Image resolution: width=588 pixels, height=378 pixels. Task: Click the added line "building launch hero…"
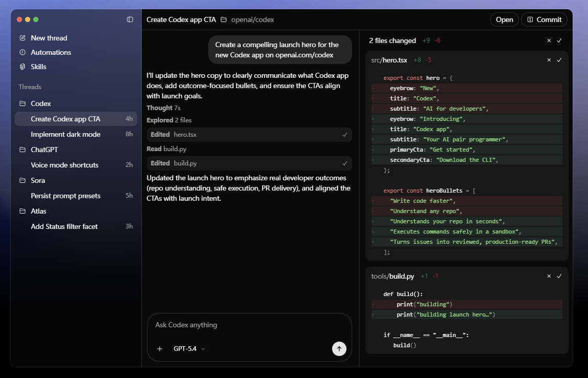467,314
